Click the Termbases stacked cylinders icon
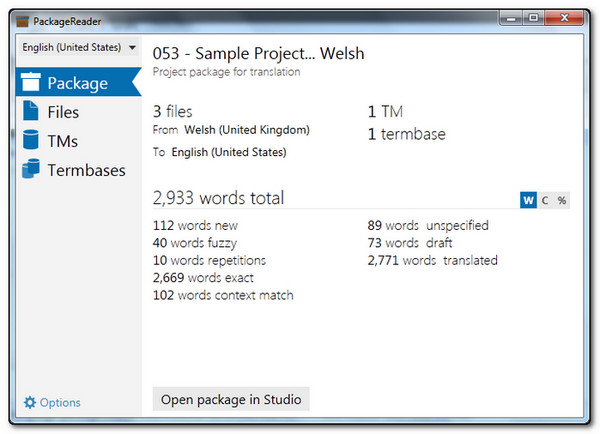600x434 pixels. tap(31, 168)
